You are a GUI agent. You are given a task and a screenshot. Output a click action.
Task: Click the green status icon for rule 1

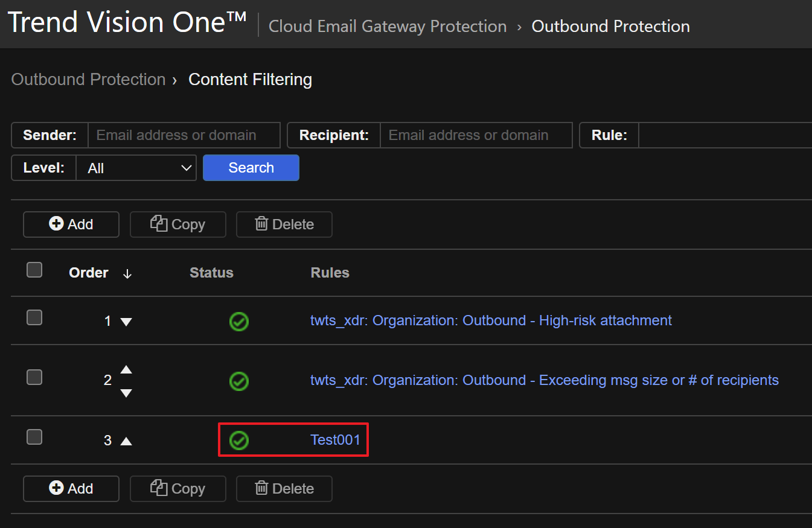point(239,322)
